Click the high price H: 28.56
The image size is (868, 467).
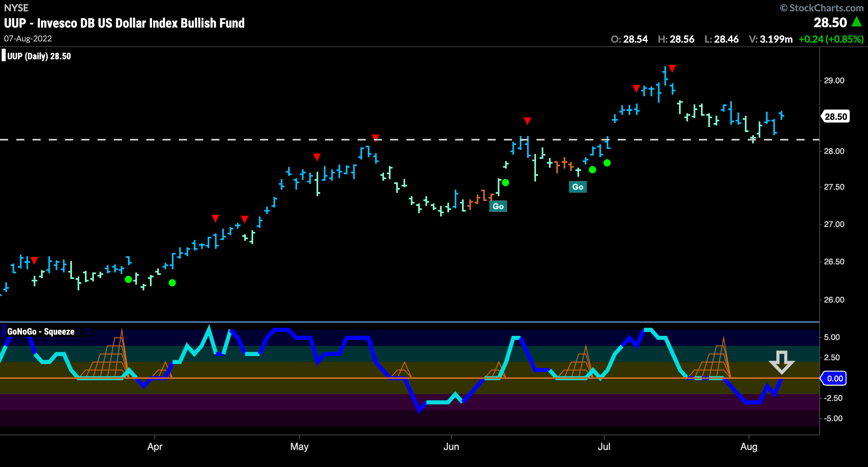click(x=676, y=39)
